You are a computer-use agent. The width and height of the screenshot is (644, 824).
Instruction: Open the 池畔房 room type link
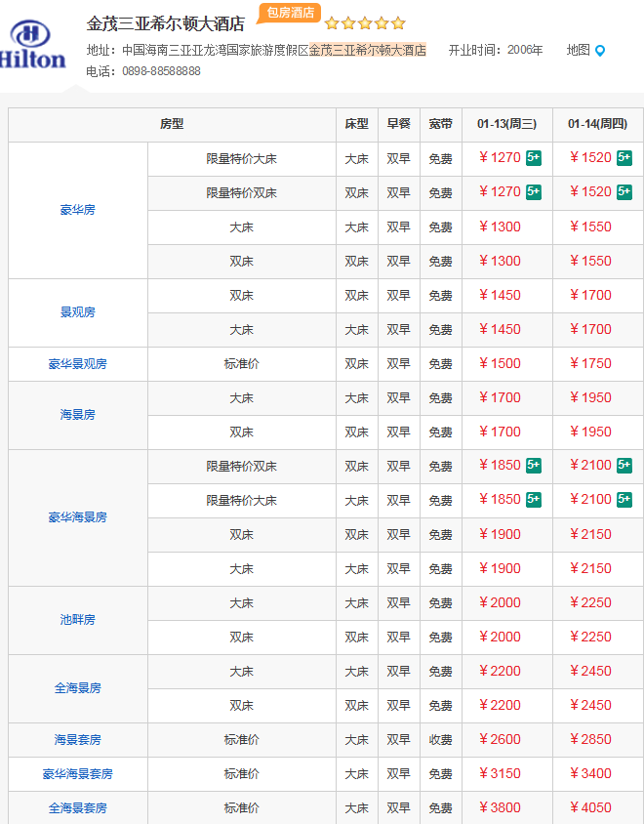coord(78,620)
